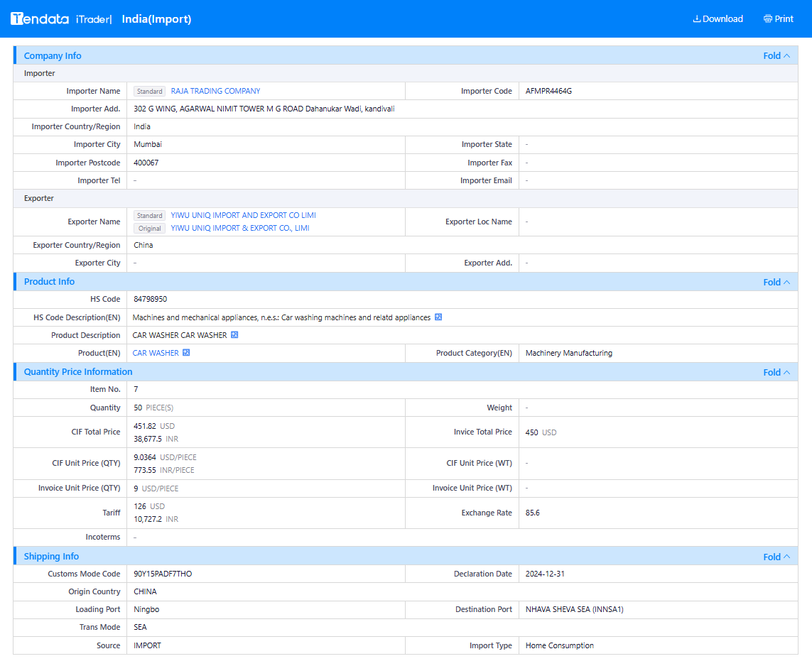Viewport: 812px width, 666px height.
Task: Collapse the Product Info section
Action: pos(776,282)
